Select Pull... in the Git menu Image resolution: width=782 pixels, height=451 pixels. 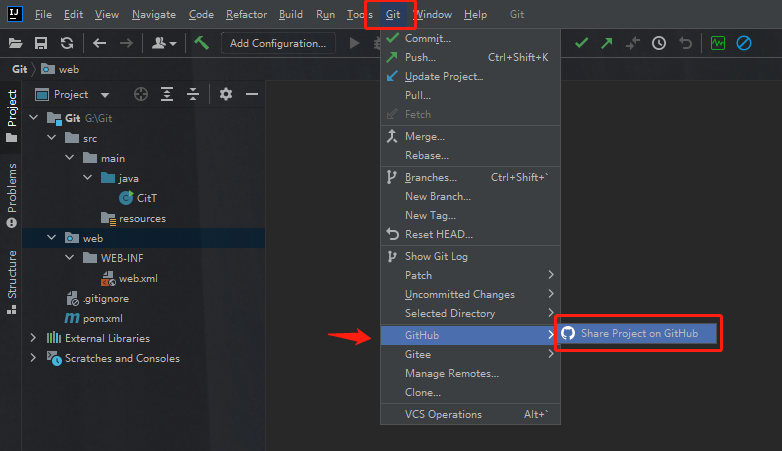tap(470, 95)
